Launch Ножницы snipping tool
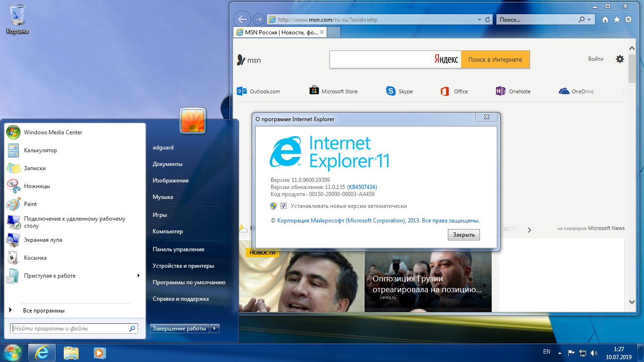Image resolution: width=644 pixels, height=362 pixels. [75, 186]
